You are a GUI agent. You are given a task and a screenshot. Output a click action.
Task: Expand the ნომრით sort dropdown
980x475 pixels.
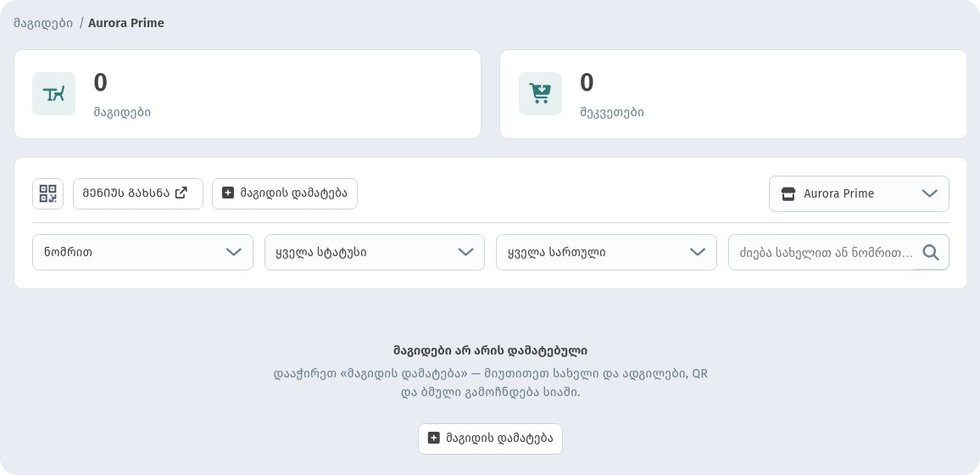142,253
